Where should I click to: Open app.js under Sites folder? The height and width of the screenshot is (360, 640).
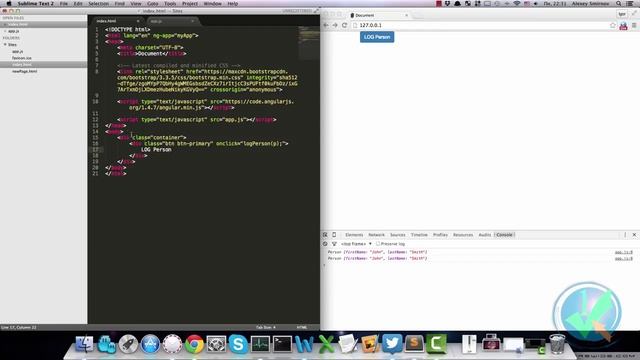tap(17, 51)
